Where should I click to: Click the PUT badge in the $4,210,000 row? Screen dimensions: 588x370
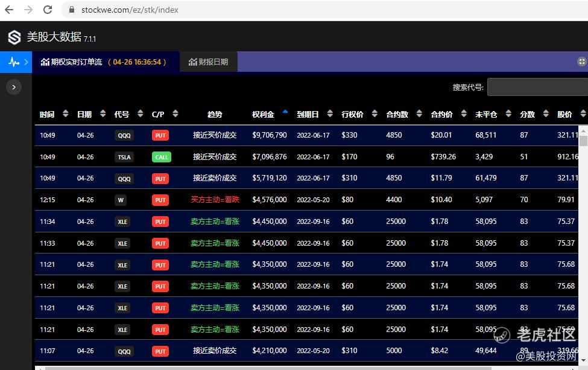(160, 351)
